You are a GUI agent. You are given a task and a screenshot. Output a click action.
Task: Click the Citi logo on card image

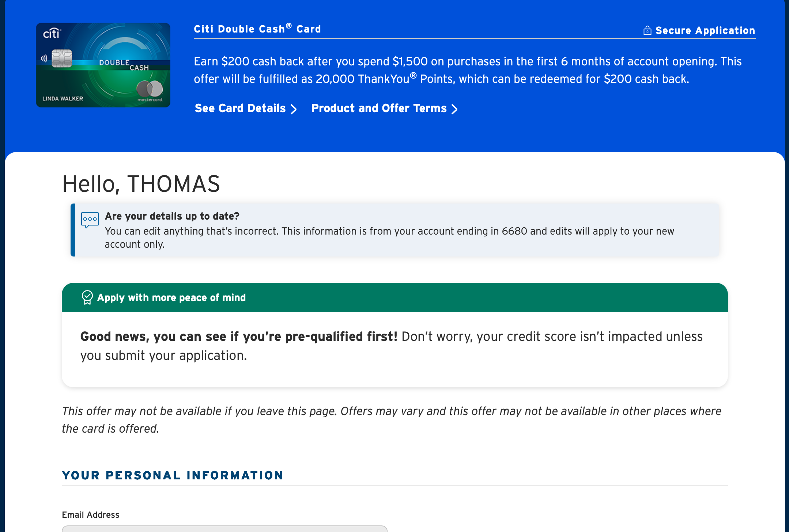click(52, 33)
